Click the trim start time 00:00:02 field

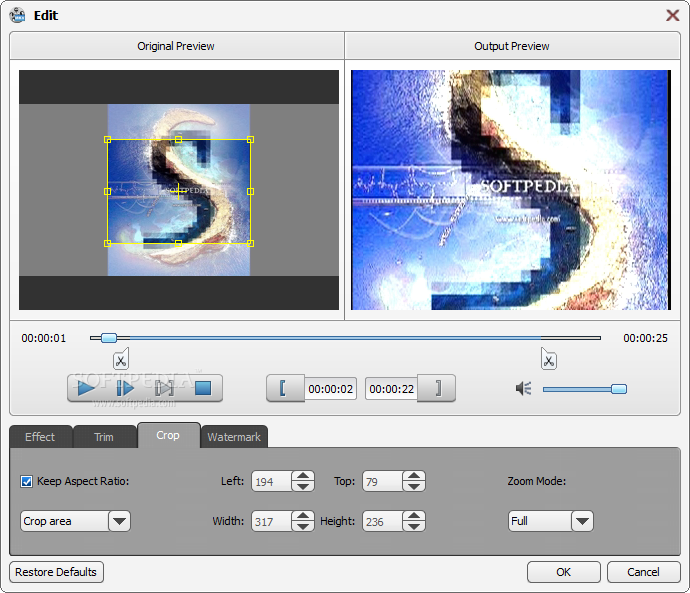click(330, 389)
